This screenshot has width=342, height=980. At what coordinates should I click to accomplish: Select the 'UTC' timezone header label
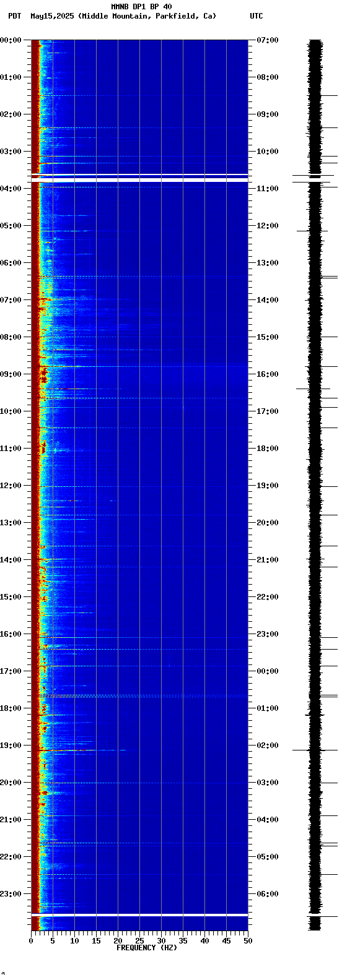click(x=256, y=16)
